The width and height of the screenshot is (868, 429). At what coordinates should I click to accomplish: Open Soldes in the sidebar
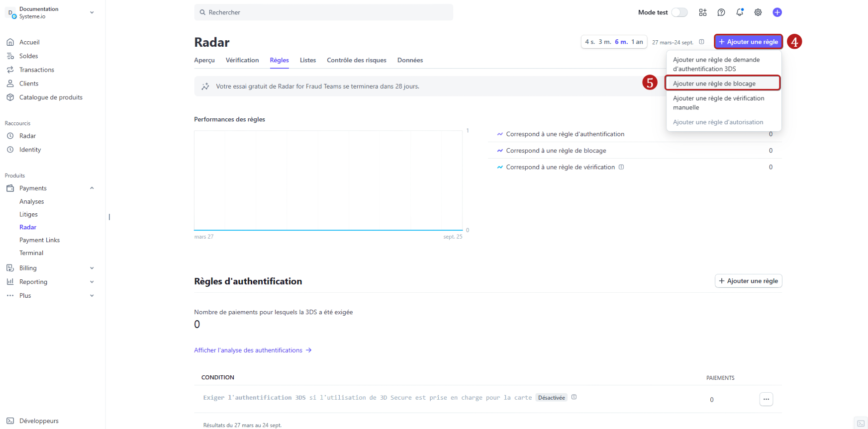[28, 56]
